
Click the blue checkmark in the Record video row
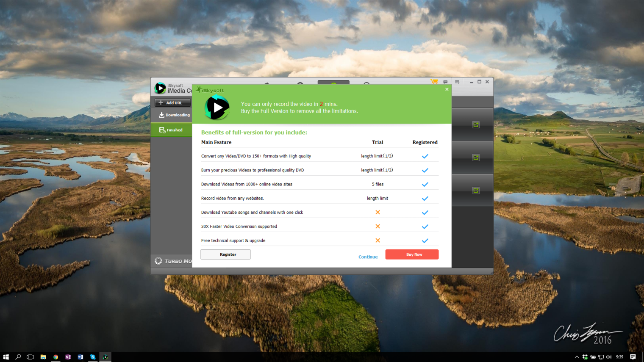pos(425,199)
